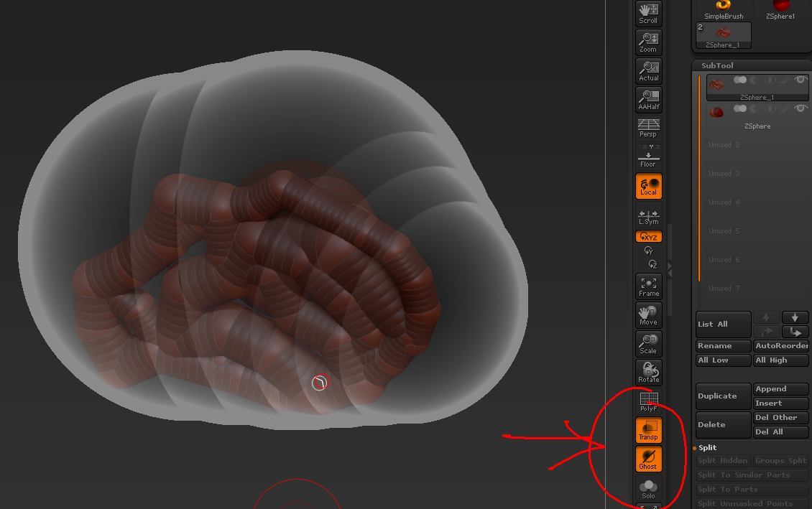The height and width of the screenshot is (509, 812).
Task: Click the List All button
Action: (724, 324)
